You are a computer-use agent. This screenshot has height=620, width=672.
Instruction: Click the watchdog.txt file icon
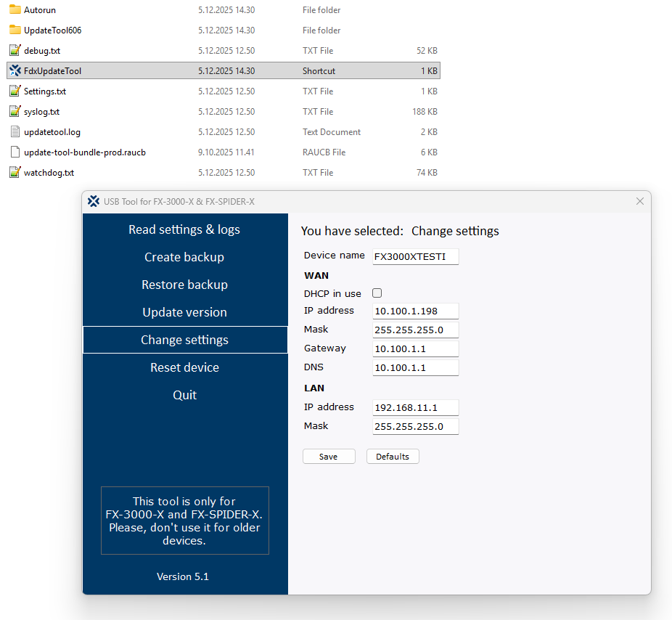point(15,172)
